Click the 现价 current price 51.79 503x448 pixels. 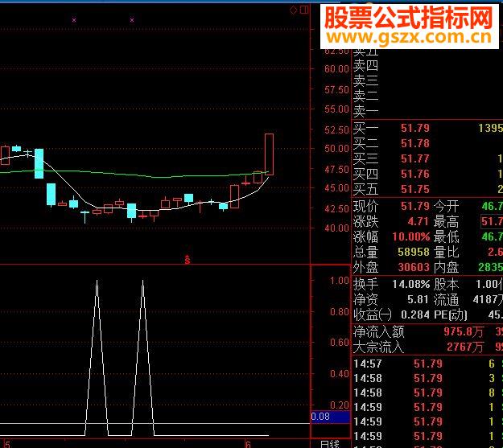pyautogui.click(x=415, y=206)
